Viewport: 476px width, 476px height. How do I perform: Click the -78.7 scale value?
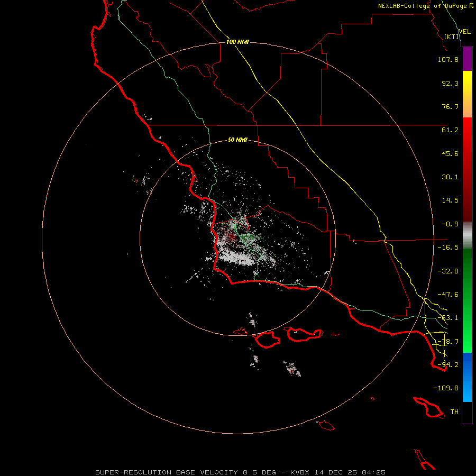(448, 342)
